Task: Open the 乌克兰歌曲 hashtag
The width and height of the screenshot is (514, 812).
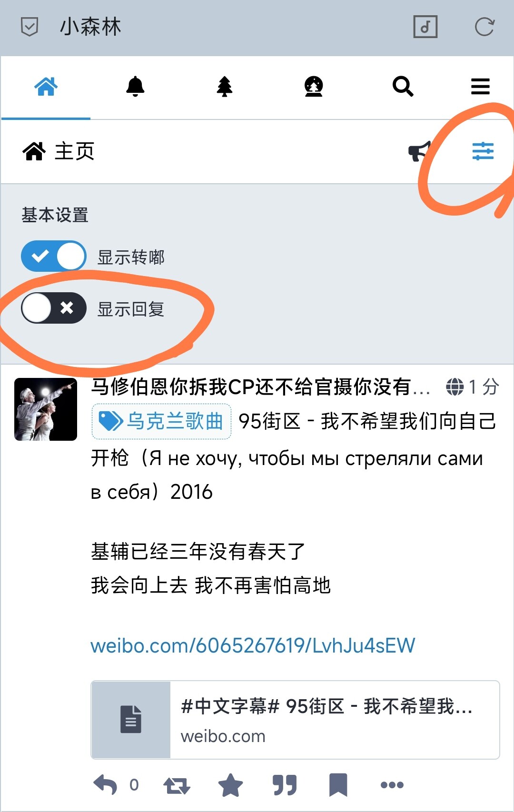Action: pos(161,421)
